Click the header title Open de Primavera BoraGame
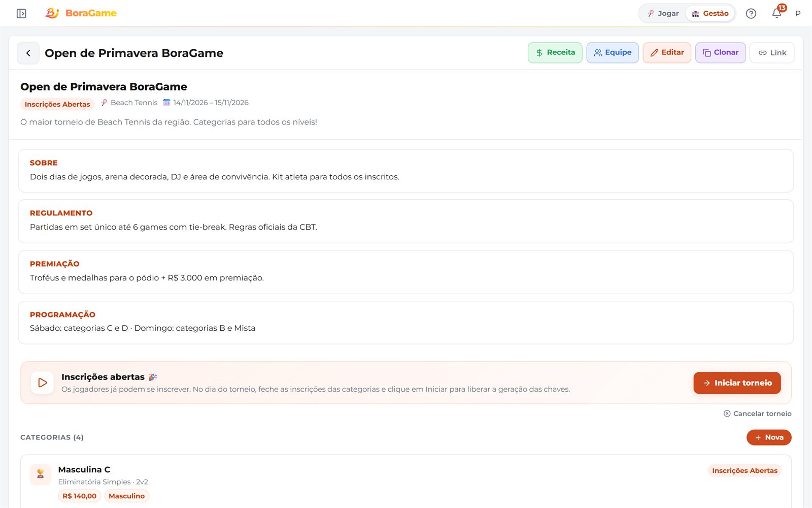This screenshot has height=508, width=812. pyautogui.click(x=134, y=53)
